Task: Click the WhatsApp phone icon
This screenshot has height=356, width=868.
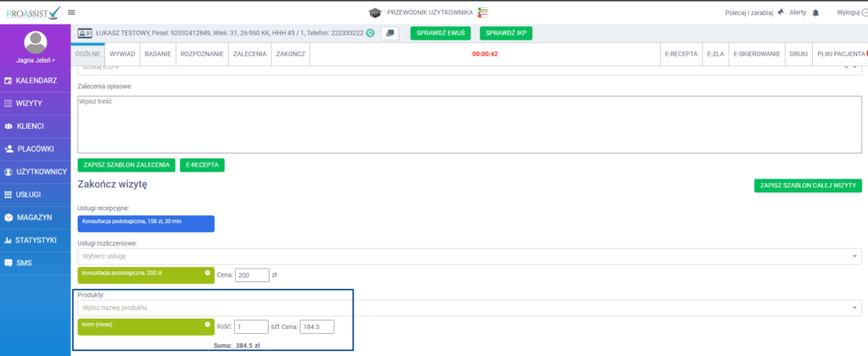Action: pos(370,33)
